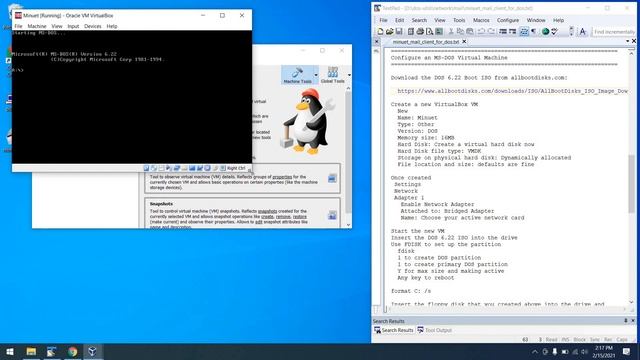Click the Copy icon in TextPad toolbar
640x360 pixels.
460,31
